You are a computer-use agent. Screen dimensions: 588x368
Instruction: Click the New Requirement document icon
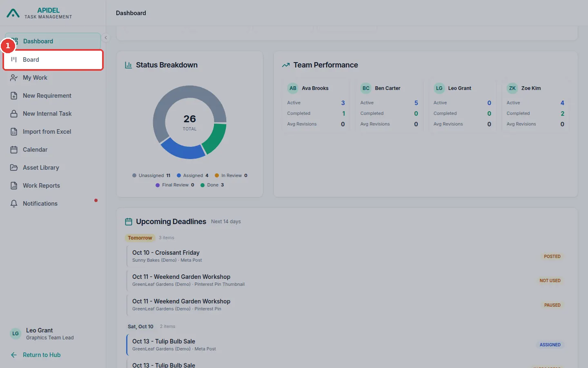pos(14,96)
